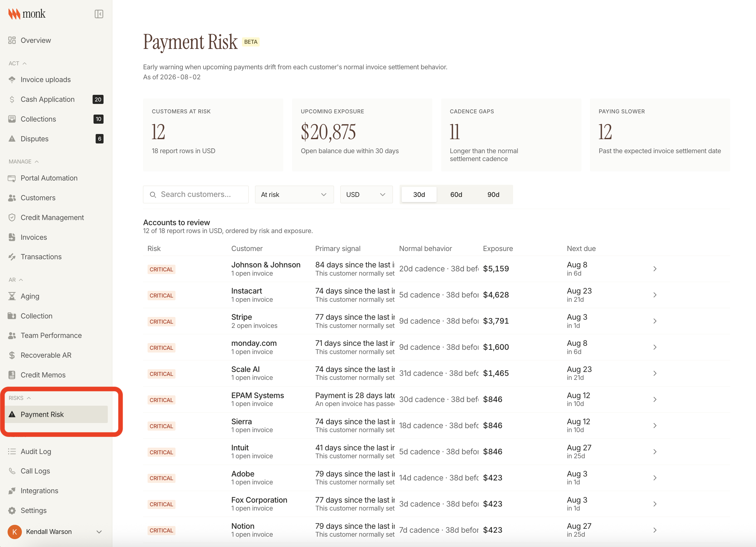Click the Integrations plug icon
This screenshot has width=756, height=547.
[12, 491]
